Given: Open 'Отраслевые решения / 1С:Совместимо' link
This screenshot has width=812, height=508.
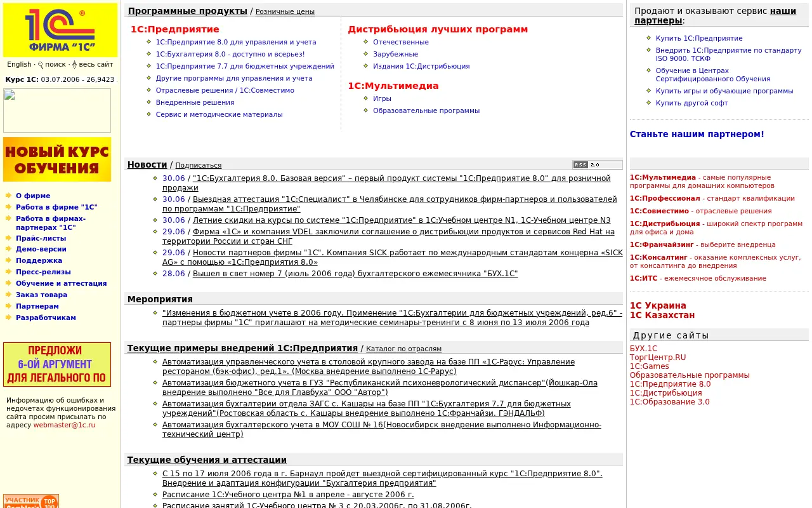Looking at the screenshot, I should click(x=225, y=90).
